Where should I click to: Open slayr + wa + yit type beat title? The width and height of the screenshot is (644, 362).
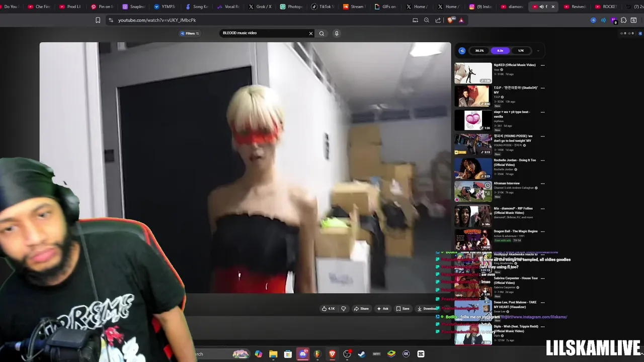pos(512,114)
